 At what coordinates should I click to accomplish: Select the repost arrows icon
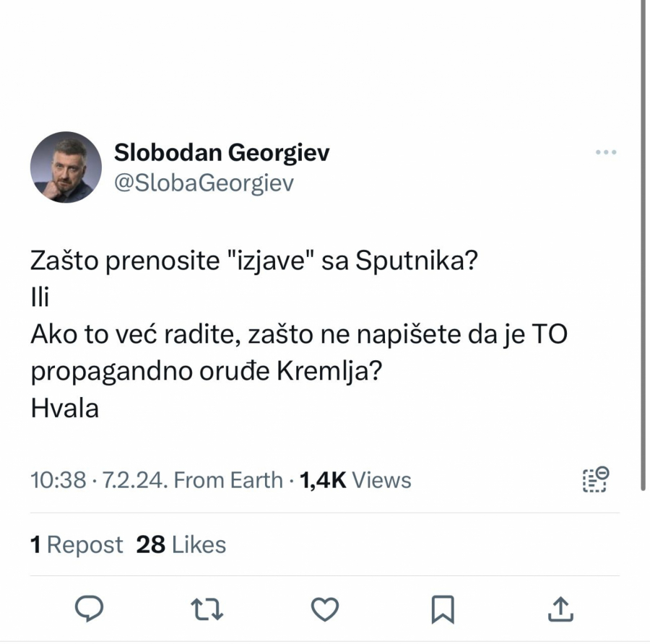coord(207,609)
